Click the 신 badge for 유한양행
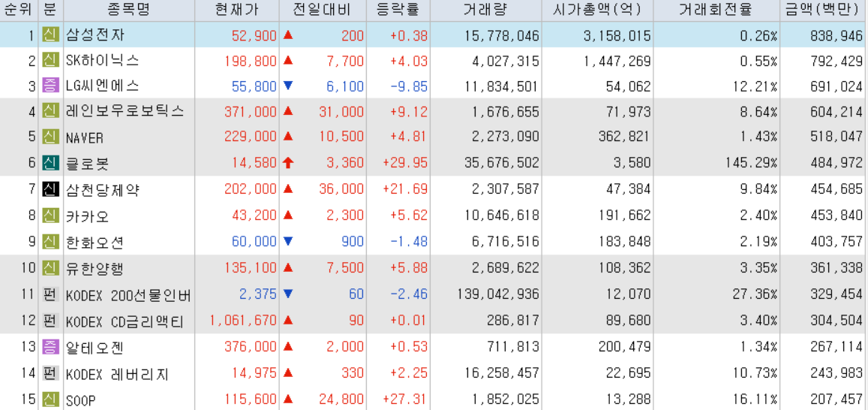The height and width of the screenshot is (410, 868). pos(50,268)
